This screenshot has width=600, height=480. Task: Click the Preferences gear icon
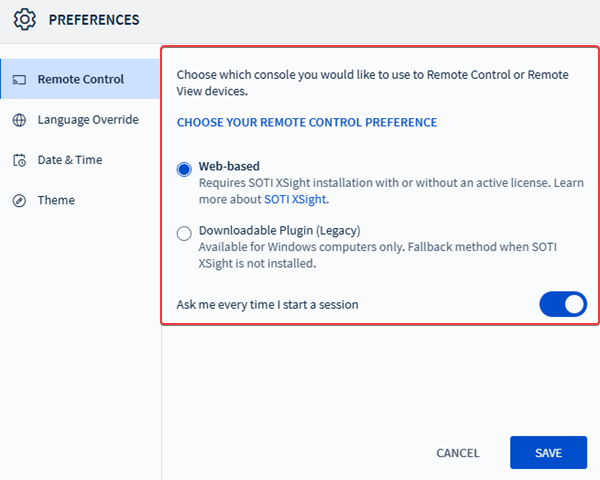coord(25,19)
